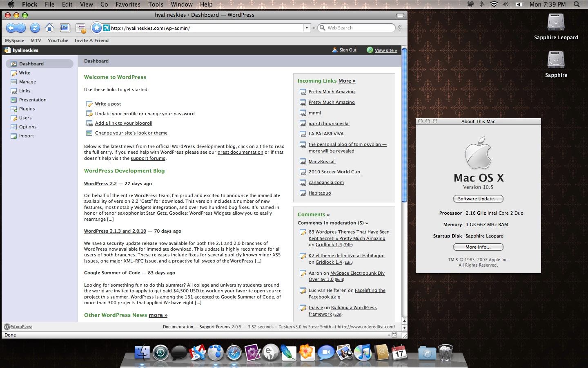Screen dimensions: 588x368
Task: Open the Flock menu in the menu bar
Action: coord(29,4)
